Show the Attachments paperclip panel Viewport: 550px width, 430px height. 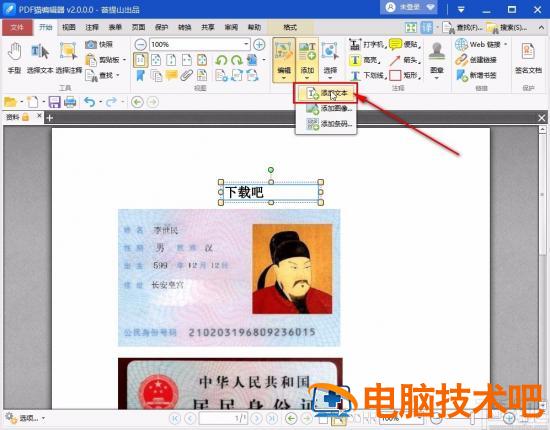coord(187,75)
